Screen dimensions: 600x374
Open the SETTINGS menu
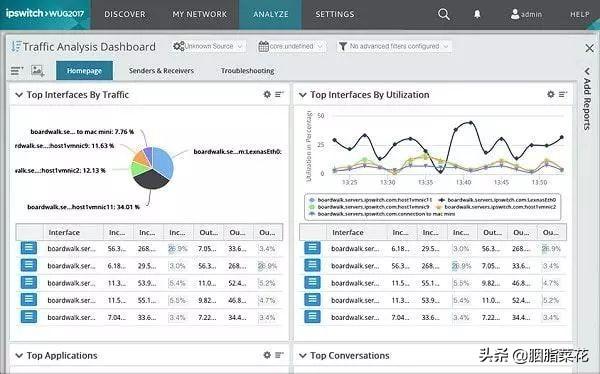tap(335, 15)
